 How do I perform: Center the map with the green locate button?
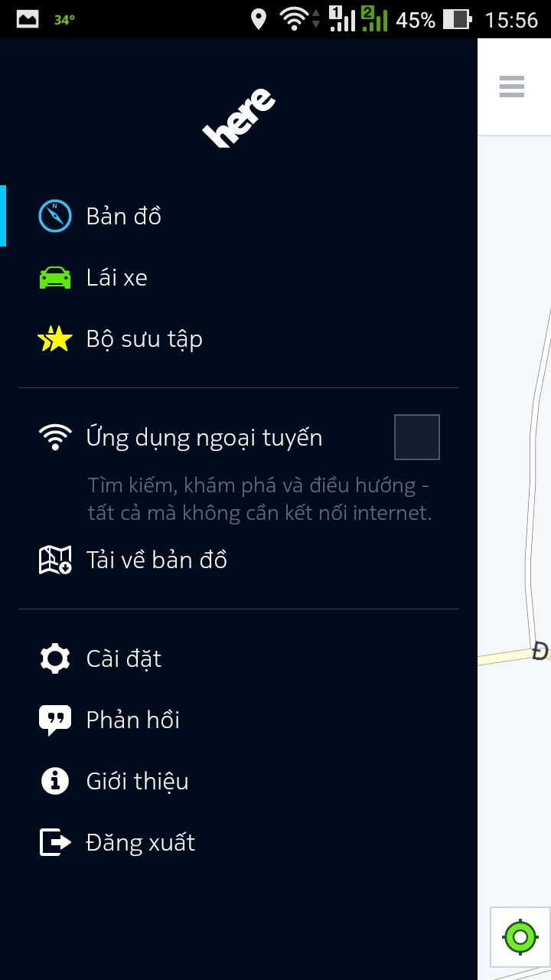tap(521, 937)
